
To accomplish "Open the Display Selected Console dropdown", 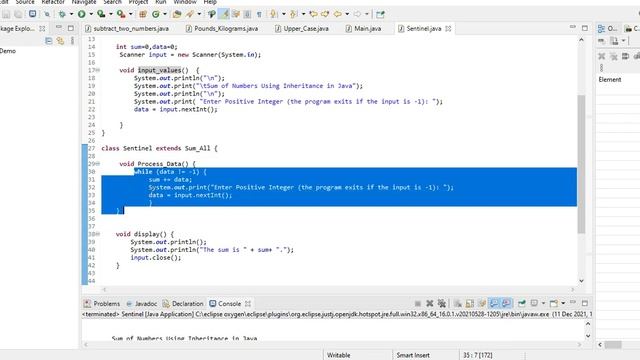I will [543, 303].
